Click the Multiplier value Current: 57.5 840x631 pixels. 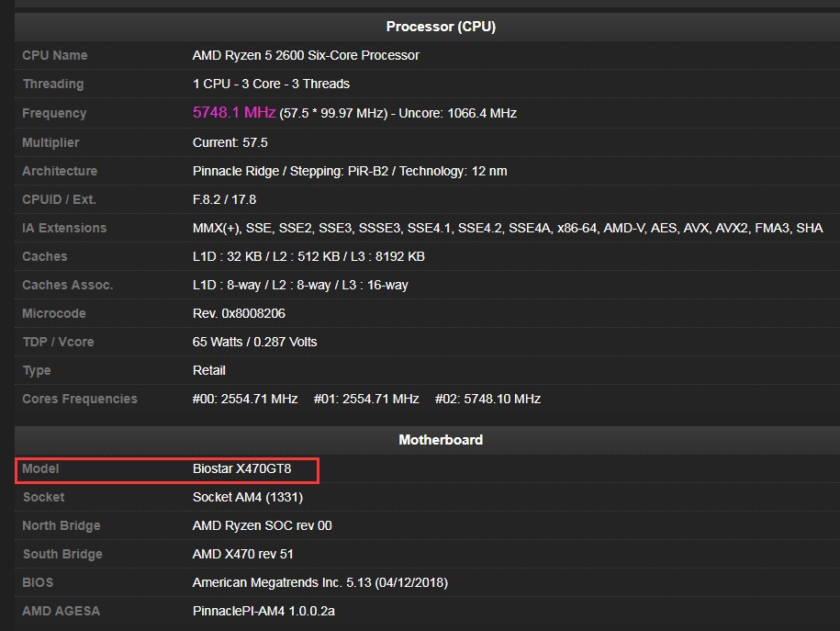pyautogui.click(x=230, y=142)
